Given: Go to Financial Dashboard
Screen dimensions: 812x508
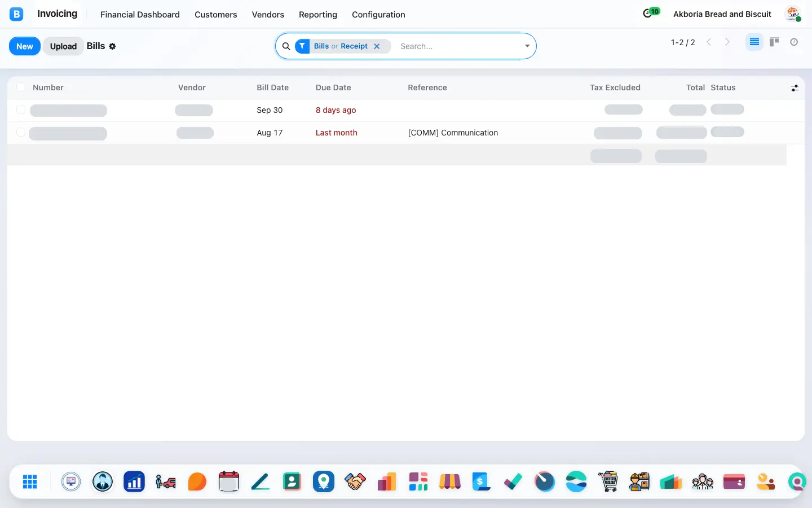Looking at the screenshot, I should (140, 15).
